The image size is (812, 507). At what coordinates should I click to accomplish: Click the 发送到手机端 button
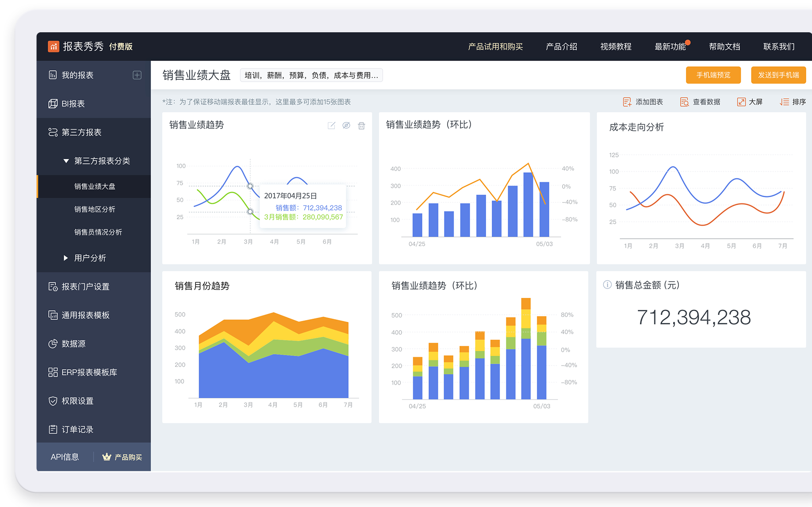[x=778, y=75]
